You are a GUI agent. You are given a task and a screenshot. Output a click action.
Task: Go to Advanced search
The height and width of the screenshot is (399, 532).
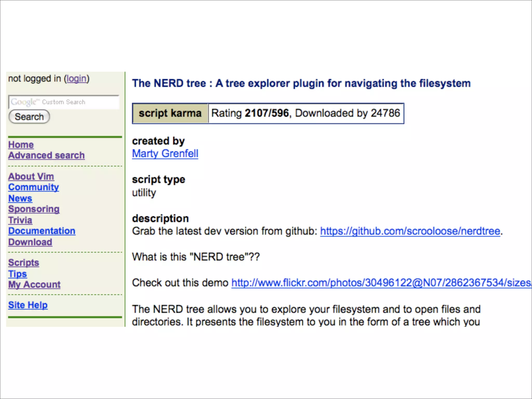tap(46, 155)
